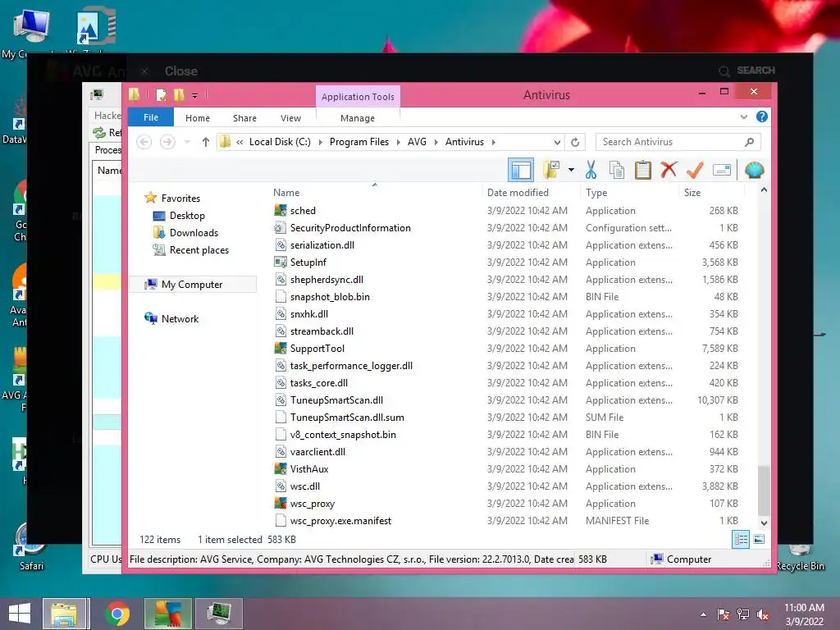Click the Rename icon in toolbar

click(722, 171)
